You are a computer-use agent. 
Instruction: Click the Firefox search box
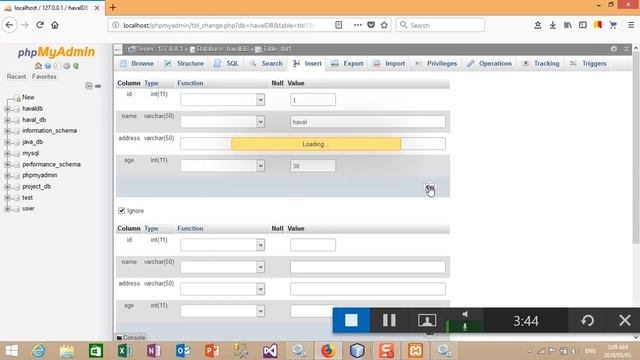coord(440,25)
